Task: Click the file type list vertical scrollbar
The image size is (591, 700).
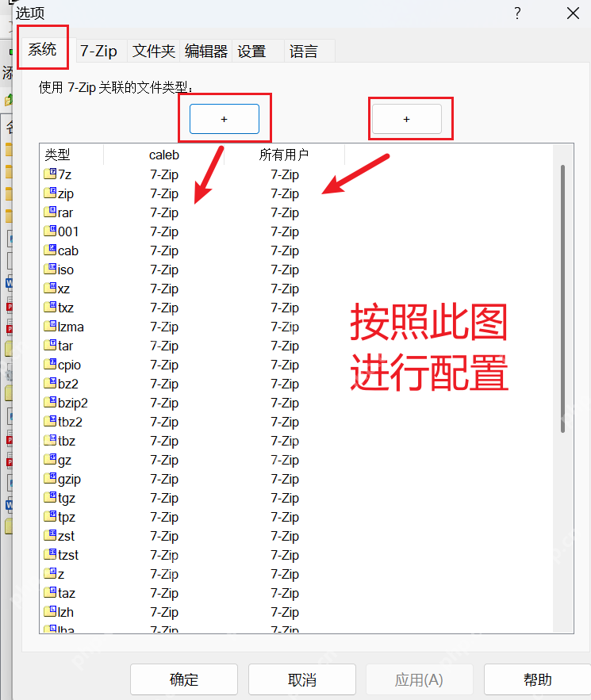Action: [563, 298]
